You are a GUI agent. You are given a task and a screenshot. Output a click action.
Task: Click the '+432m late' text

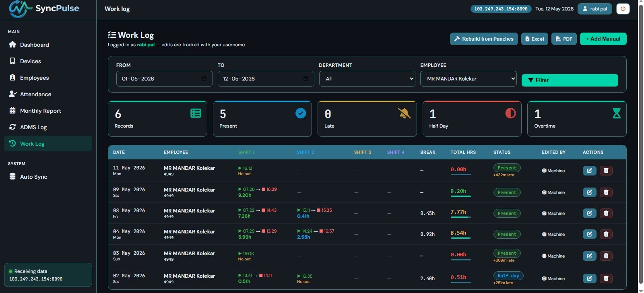pyautogui.click(x=504, y=175)
